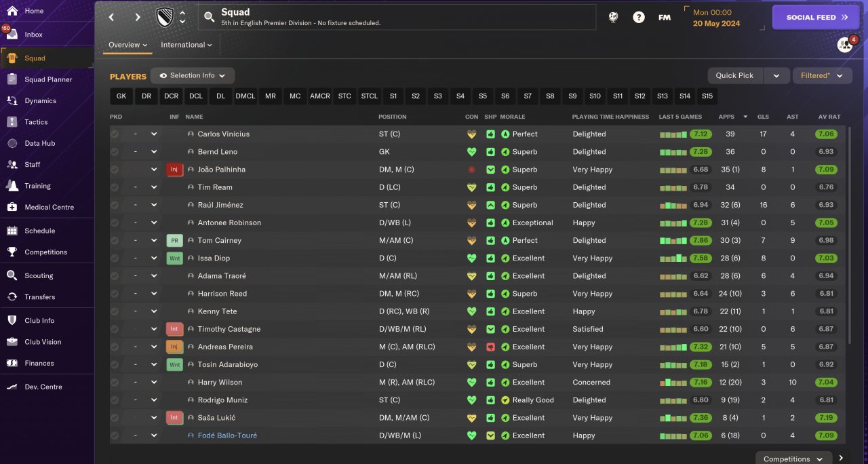The width and height of the screenshot is (868, 464).
Task: Click the help question mark icon
Action: (x=639, y=18)
